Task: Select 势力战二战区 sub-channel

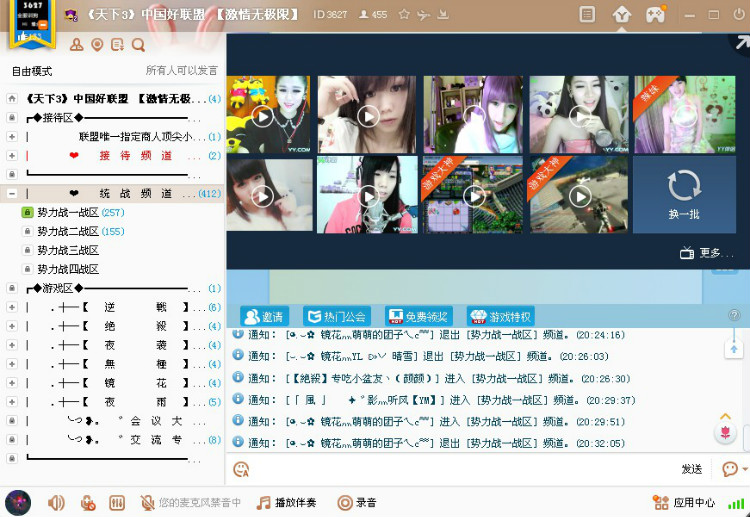Action: pyautogui.click(x=68, y=231)
